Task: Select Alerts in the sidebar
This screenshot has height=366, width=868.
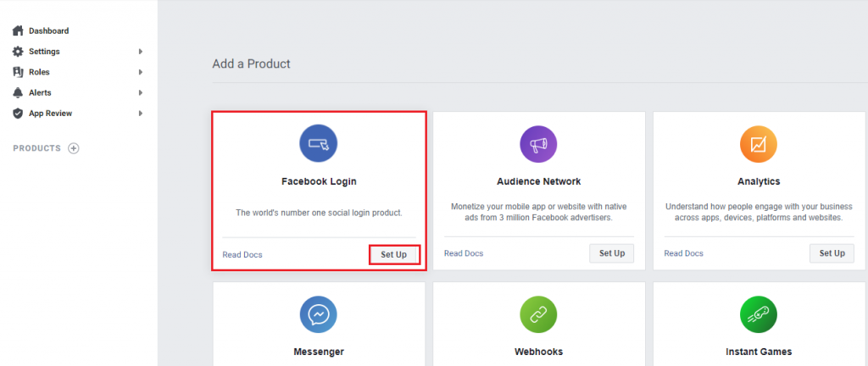Action: [40, 92]
